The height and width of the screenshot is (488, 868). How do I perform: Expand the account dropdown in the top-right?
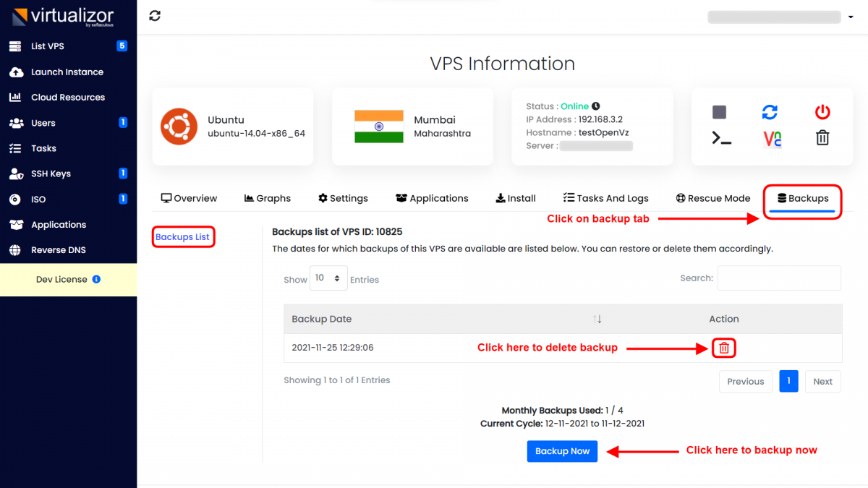click(x=851, y=16)
